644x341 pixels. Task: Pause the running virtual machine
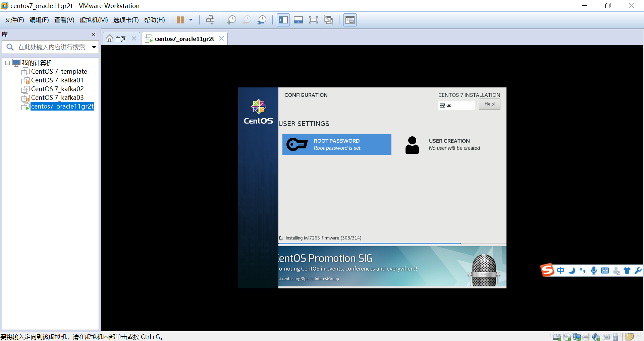point(180,20)
